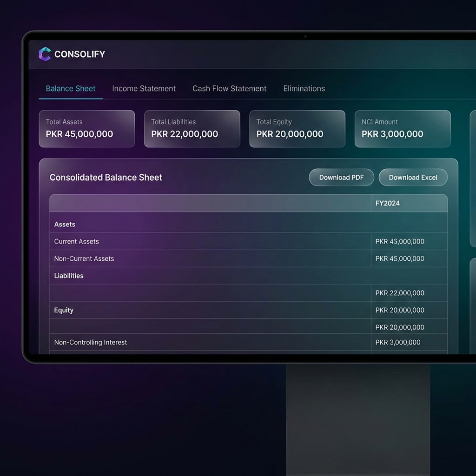Screen dimensions: 476x476
Task: Click the Non-Current Assets row
Action: (84, 258)
